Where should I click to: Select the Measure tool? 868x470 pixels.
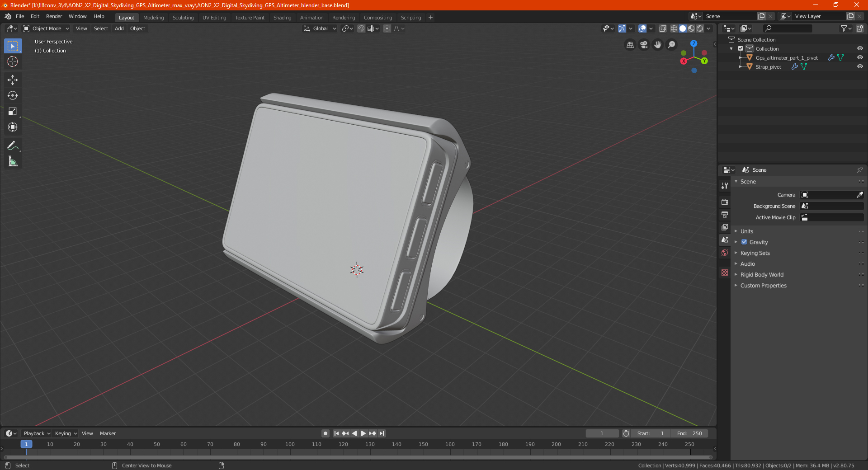[x=13, y=161]
